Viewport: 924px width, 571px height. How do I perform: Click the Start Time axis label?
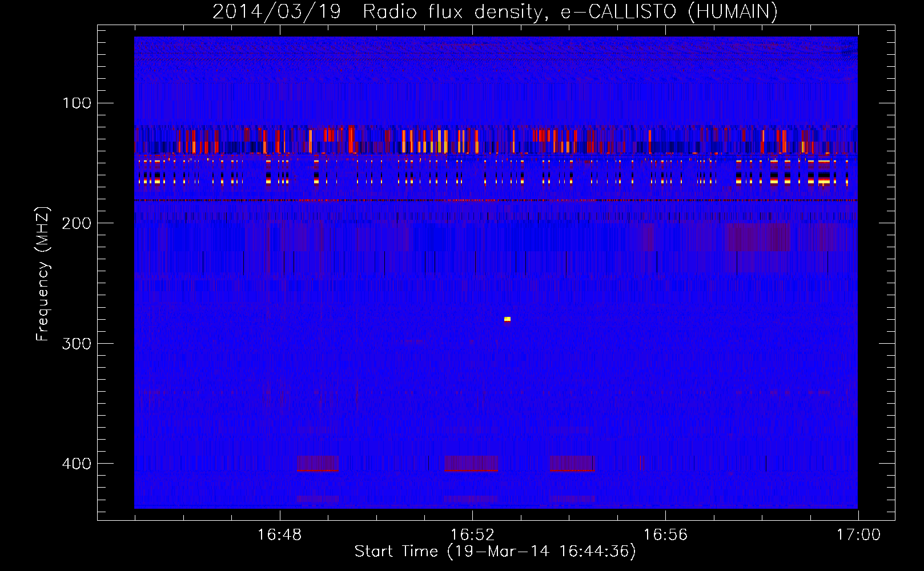coord(495,552)
